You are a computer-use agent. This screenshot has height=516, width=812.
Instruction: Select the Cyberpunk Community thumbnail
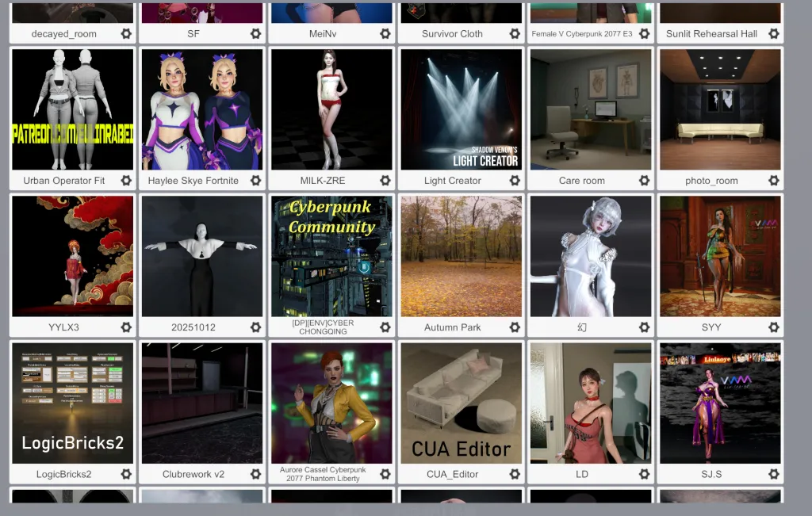point(331,256)
